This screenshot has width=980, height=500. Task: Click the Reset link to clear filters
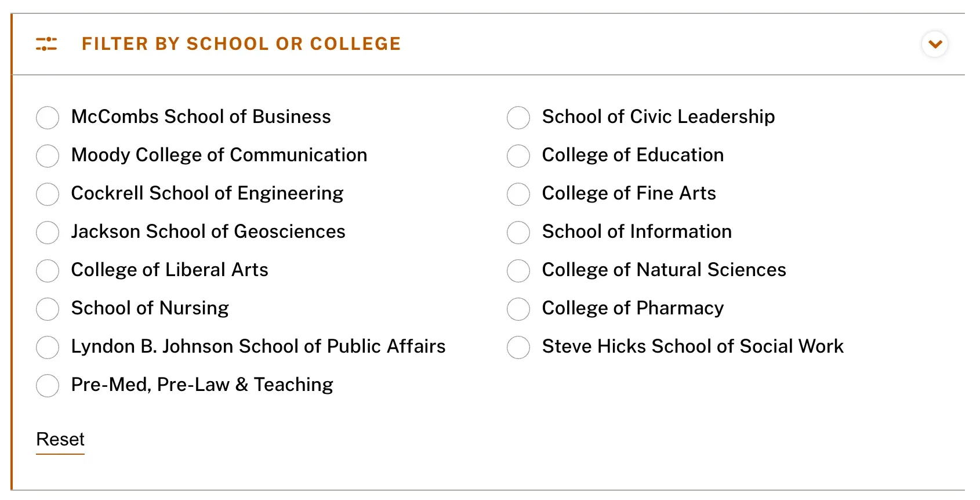tap(60, 440)
